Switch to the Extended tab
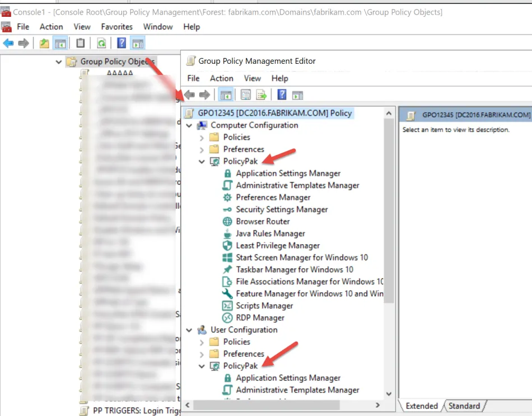The image size is (532, 416). coord(421,406)
